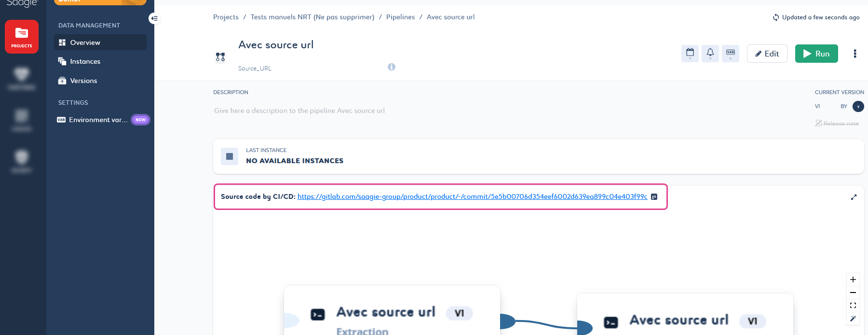Run the pipeline
Image resolution: width=868 pixels, height=335 pixels.
point(816,54)
